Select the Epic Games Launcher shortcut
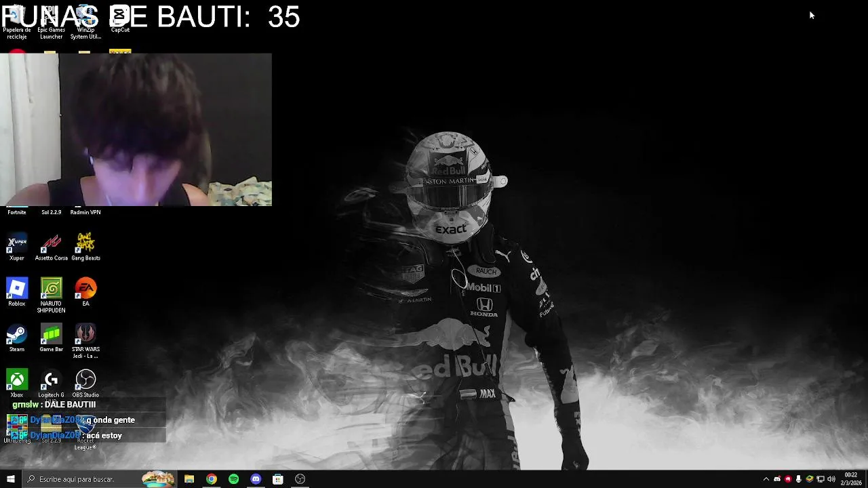 [51, 22]
